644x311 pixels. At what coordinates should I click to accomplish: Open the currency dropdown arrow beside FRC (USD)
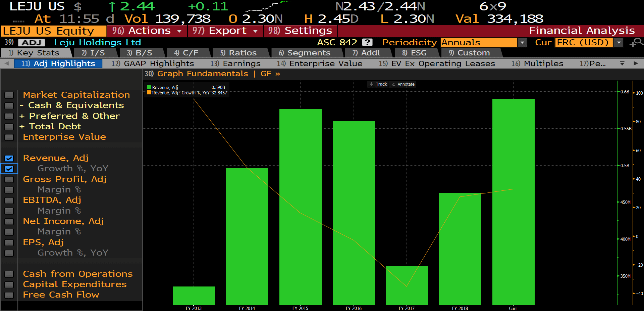(x=619, y=42)
